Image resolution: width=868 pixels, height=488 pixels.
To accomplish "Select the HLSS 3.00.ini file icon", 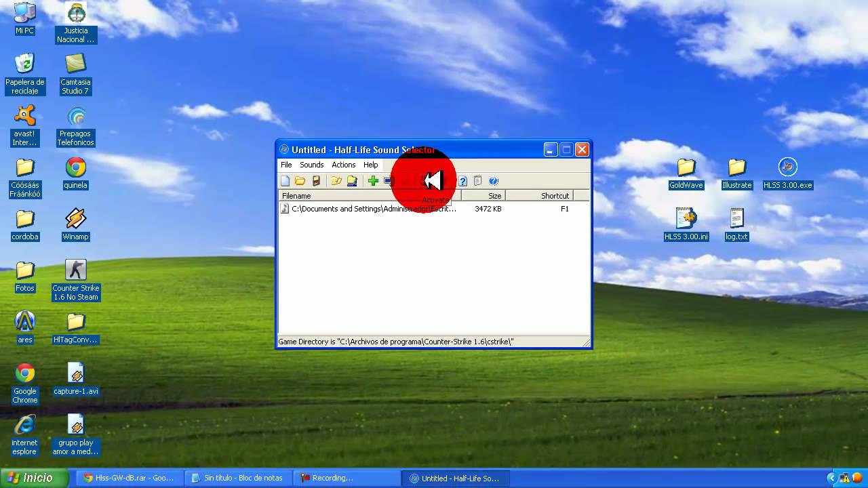I will pyautogui.click(x=686, y=225).
